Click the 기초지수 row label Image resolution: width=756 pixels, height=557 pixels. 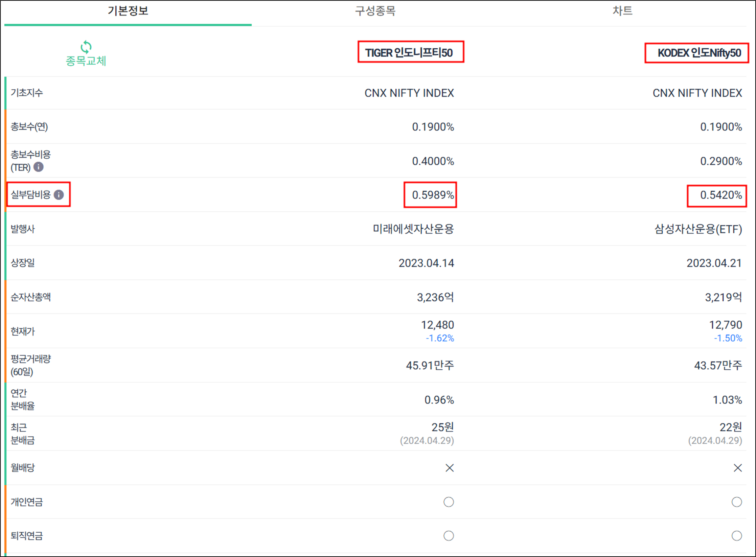[27, 93]
